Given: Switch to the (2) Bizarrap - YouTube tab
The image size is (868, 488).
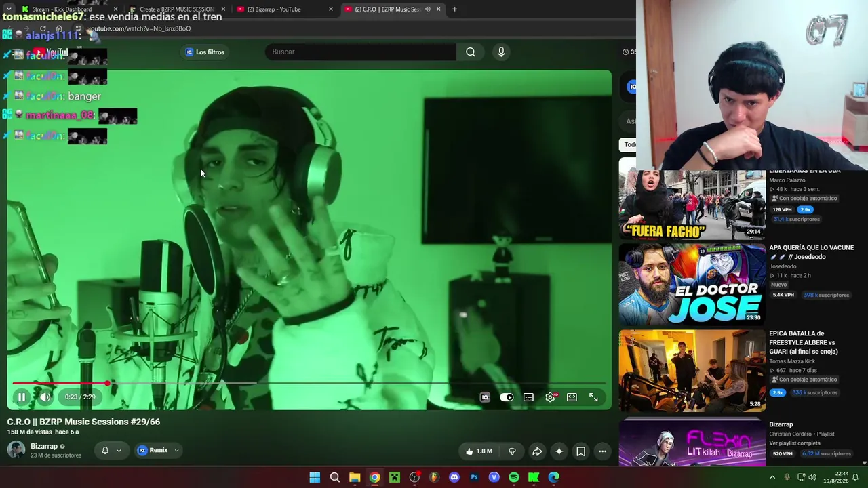Looking at the screenshot, I should 285,9.
